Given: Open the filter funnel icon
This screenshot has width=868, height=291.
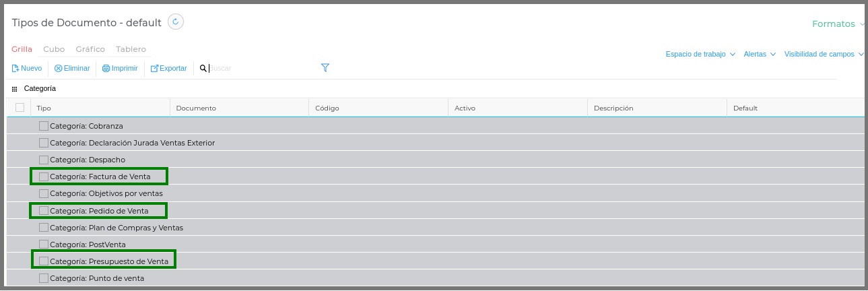Looking at the screenshot, I should point(325,67).
